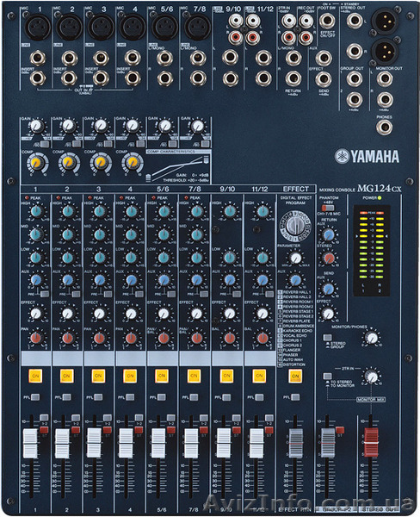Viewport: 420px width, 517px height.
Task: Toggle the EFFECT section ON button
Action: 295,376
